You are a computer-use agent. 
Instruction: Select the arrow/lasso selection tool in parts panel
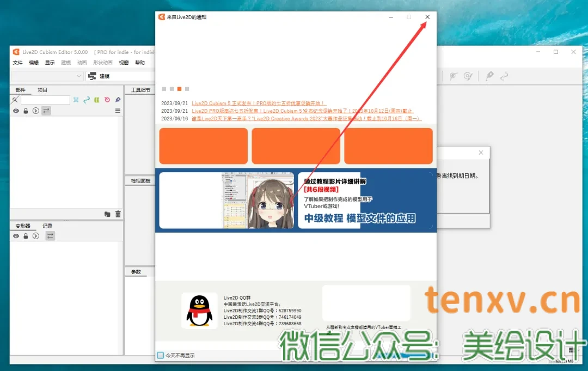pyautogui.click(x=15, y=100)
